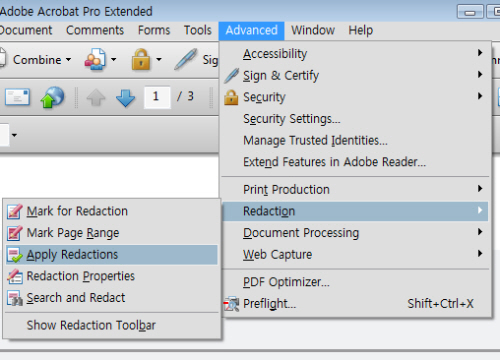
Task: Expand the Print Production submenu arrow
Action: 480,189
